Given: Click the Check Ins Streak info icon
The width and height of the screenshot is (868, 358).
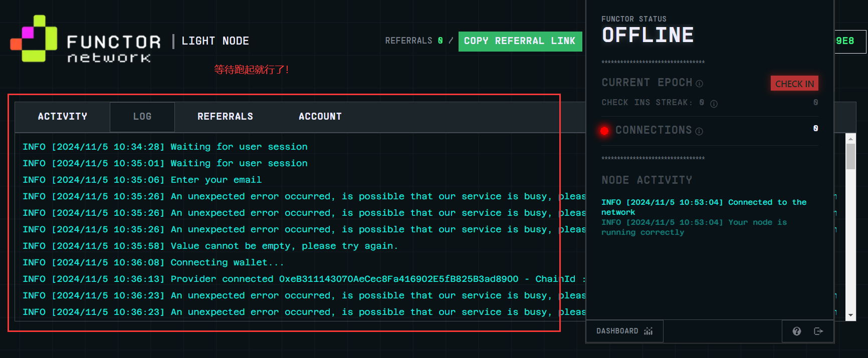Looking at the screenshot, I should click(714, 104).
